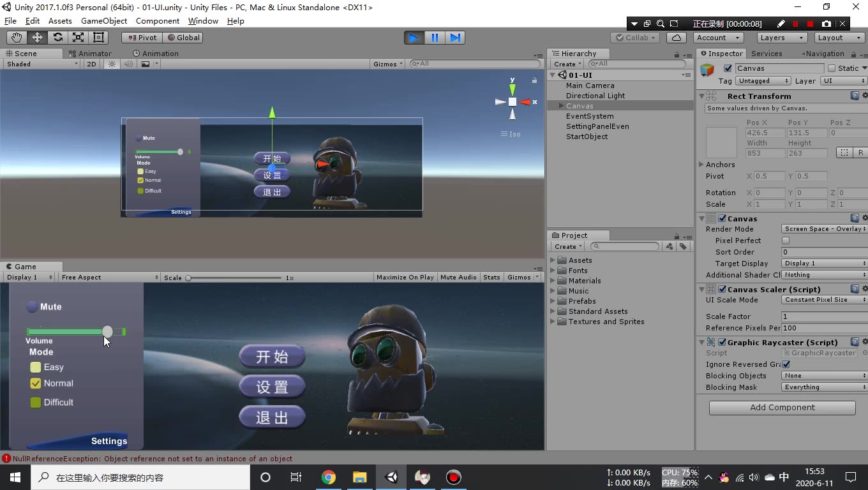Select the Rect Transform tool
The width and height of the screenshot is (868, 490).
pyautogui.click(x=98, y=37)
